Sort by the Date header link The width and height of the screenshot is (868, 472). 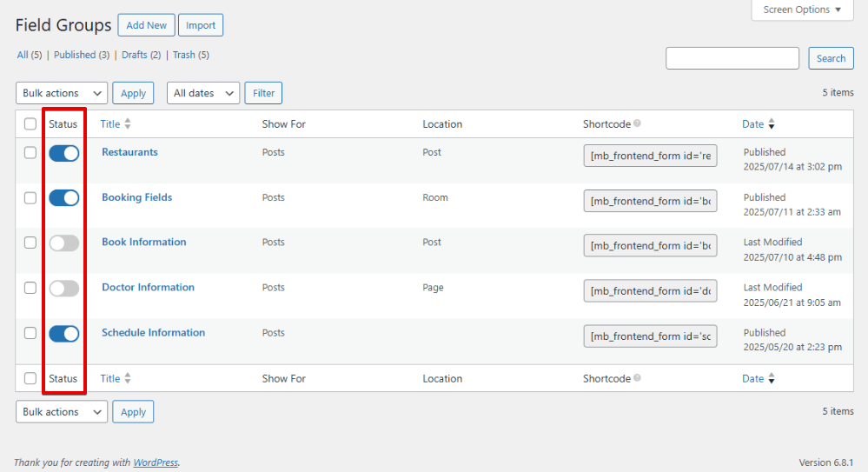pos(752,124)
